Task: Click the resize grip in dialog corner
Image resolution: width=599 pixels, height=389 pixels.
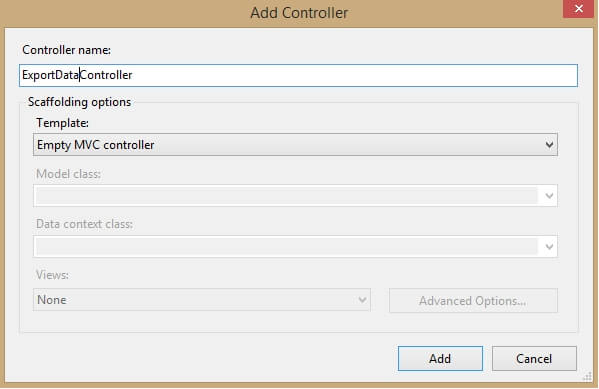Action: click(x=587, y=377)
